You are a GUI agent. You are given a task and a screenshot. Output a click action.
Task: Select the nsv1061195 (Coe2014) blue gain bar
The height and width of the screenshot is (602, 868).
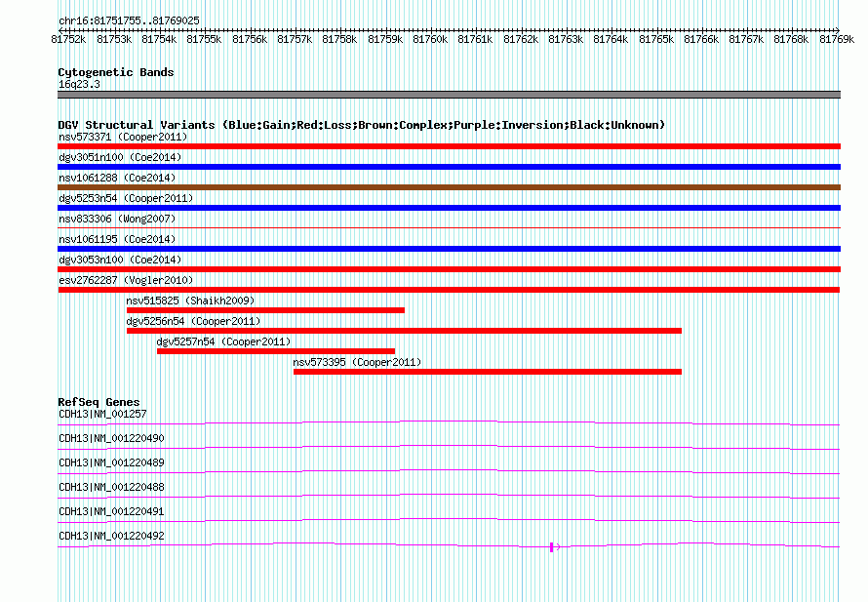(x=449, y=249)
